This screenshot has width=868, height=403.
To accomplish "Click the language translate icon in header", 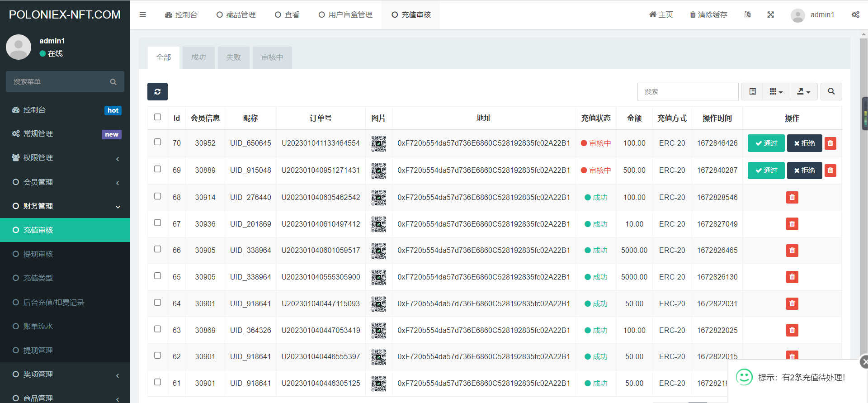I will [x=747, y=14].
